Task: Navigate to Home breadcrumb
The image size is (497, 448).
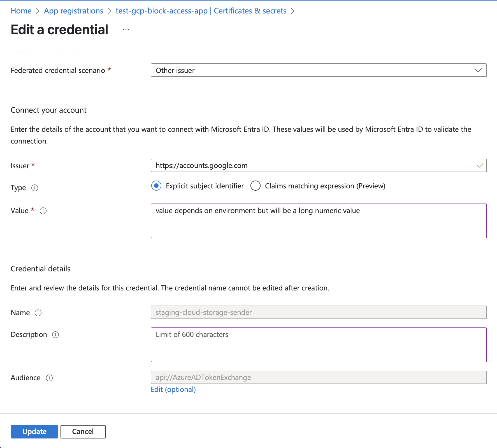Action: (x=21, y=11)
